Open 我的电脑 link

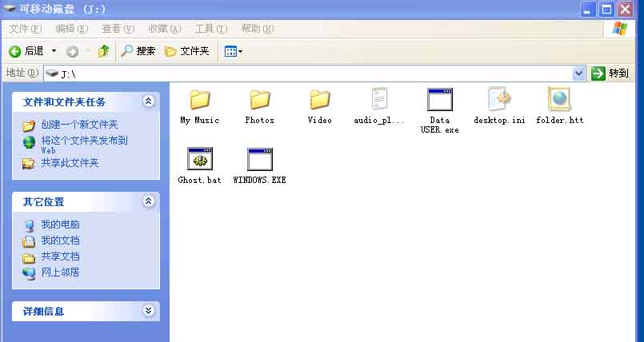(60, 225)
